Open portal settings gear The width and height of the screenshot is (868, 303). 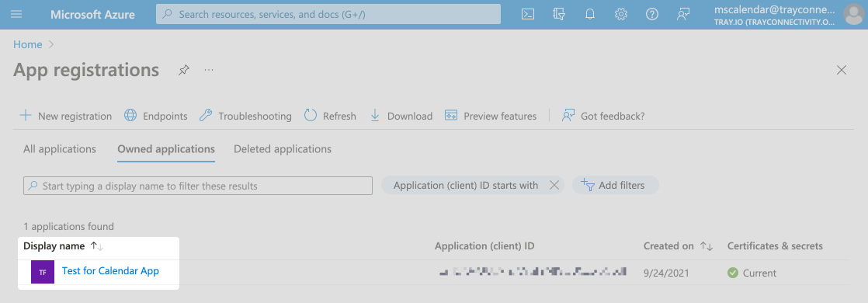click(621, 15)
